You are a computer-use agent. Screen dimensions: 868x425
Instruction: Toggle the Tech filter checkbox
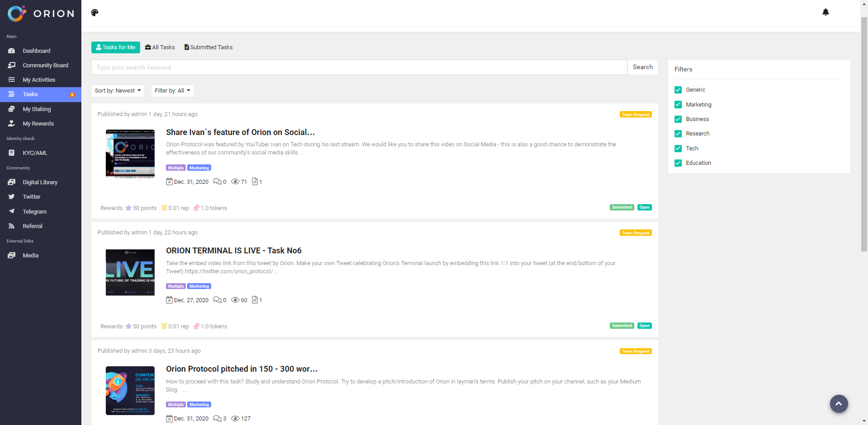678,149
